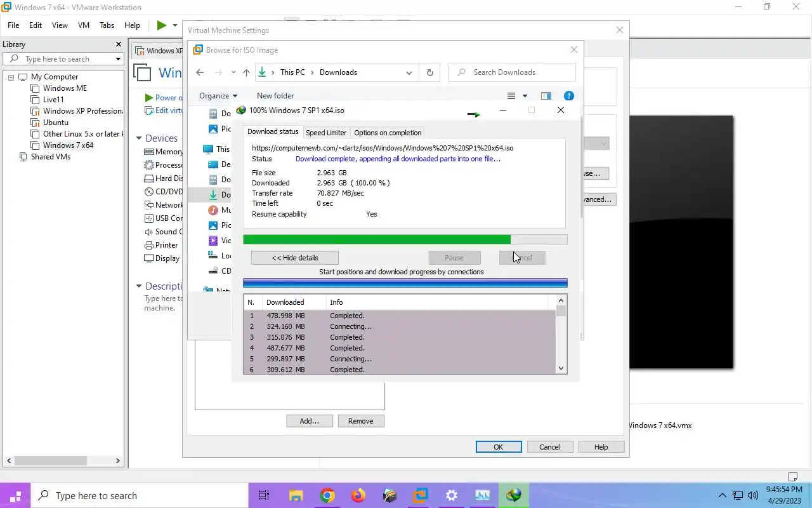Click the VMware power on play icon
Viewport: 812px width, 508px height.
tap(162, 25)
